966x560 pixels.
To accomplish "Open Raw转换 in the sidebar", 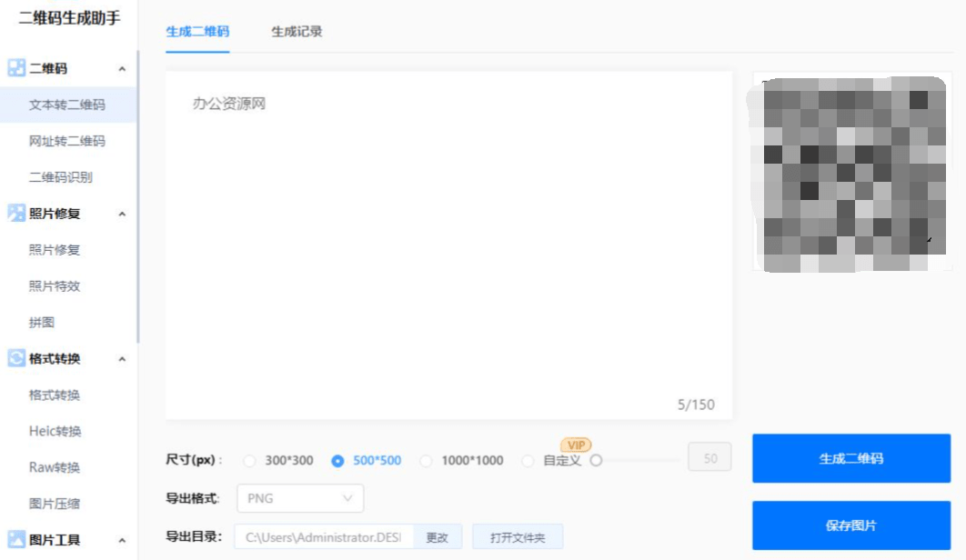I will (68, 467).
